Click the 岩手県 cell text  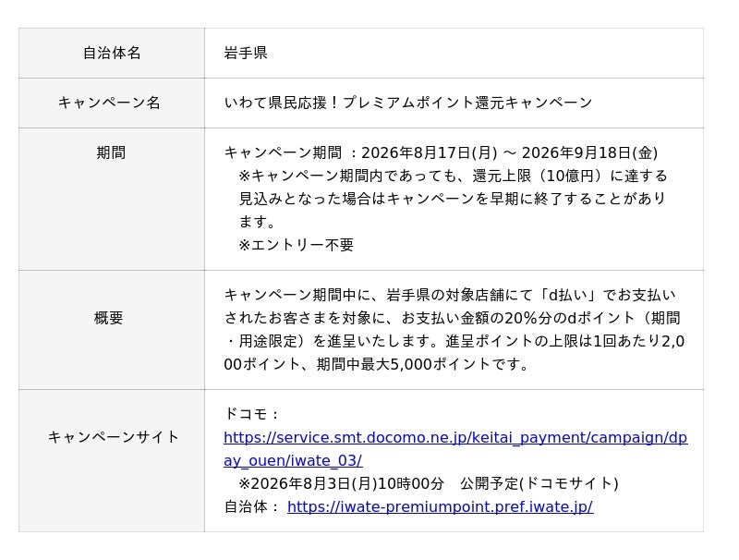point(246,53)
